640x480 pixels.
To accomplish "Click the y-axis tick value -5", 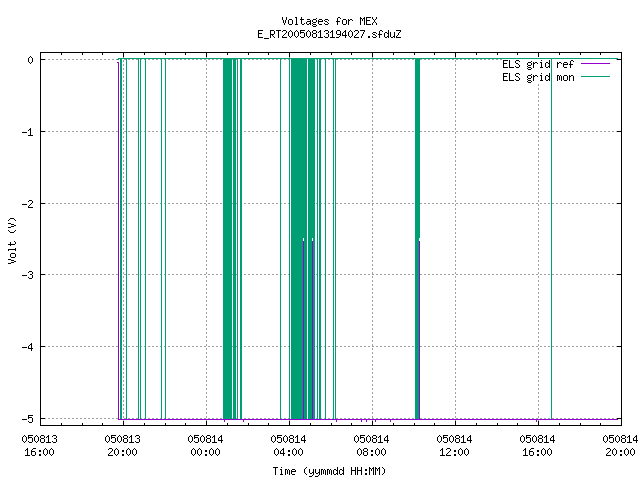I will click(x=28, y=419).
